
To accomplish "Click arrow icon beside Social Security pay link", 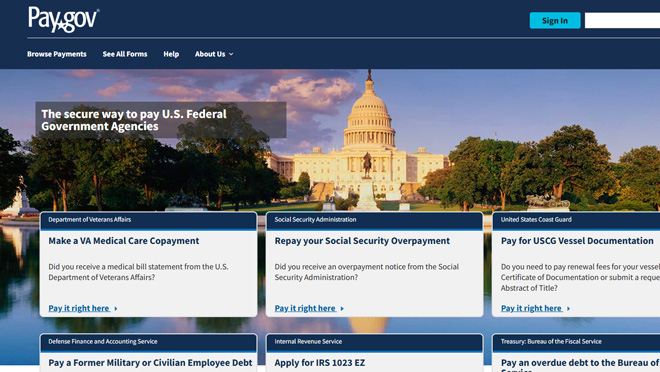I will point(342,309).
